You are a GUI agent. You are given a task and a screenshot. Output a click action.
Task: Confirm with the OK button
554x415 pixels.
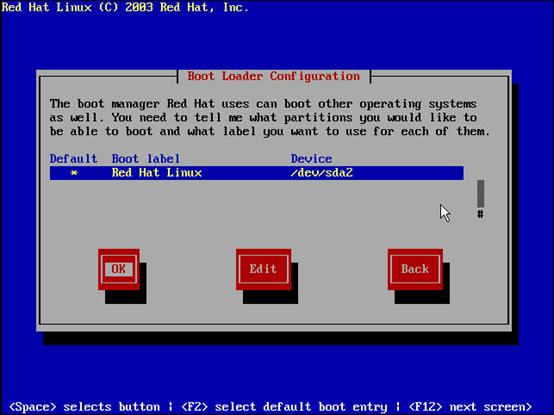point(119,269)
